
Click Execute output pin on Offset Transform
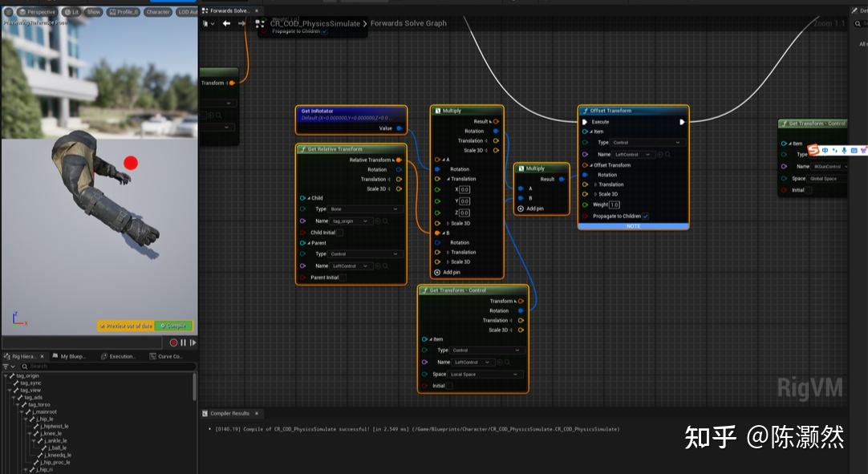(x=682, y=122)
